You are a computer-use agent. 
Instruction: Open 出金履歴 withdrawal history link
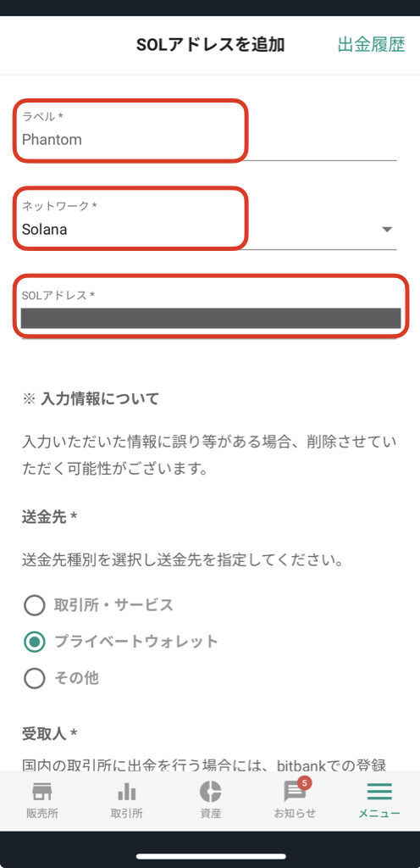coord(372,45)
